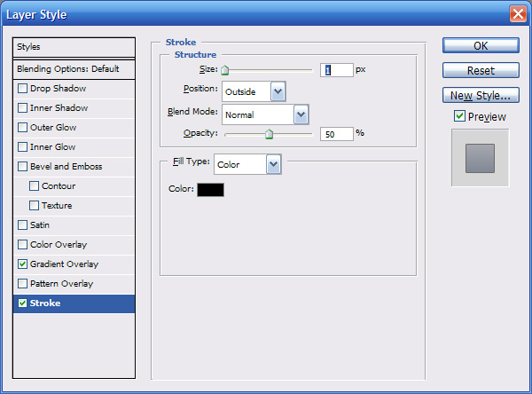
Task: Click the OK button
Action: coord(481,45)
